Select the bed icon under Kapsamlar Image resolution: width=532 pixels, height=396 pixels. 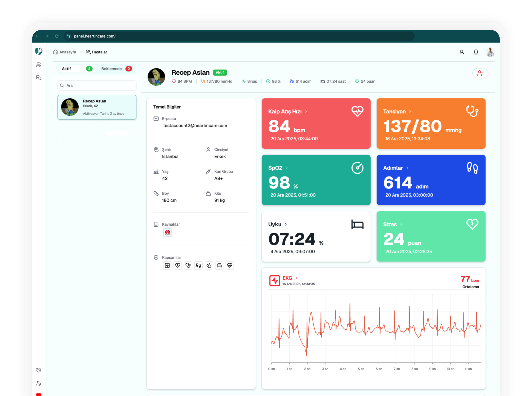click(x=219, y=265)
